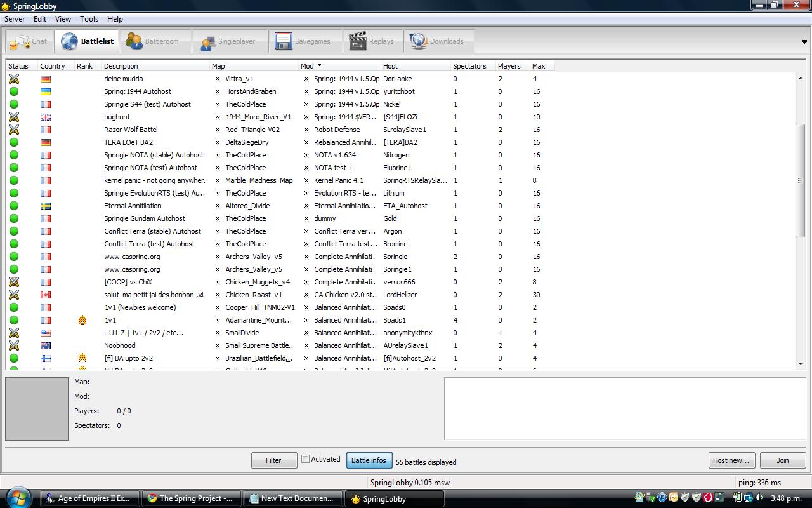Viewport: 812px width, 508px height.
Task: Click the scrollbar down arrow of battle list
Action: coord(801,364)
